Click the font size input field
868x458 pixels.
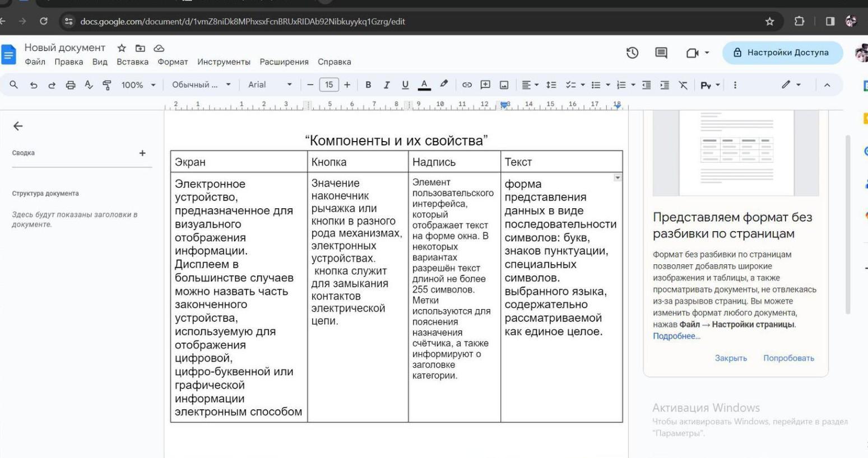pos(329,85)
